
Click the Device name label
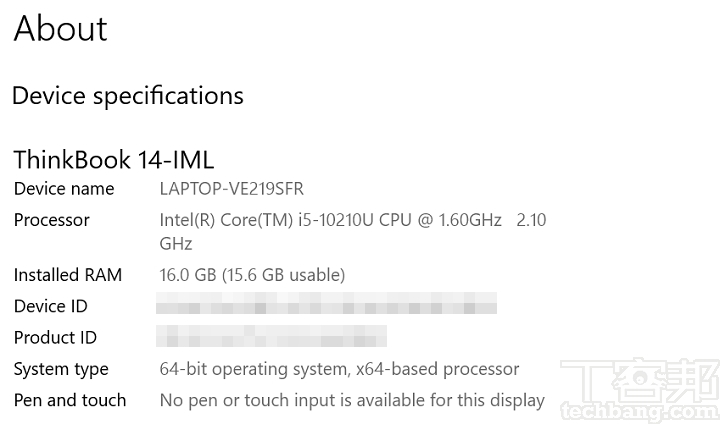click(64, 189)
